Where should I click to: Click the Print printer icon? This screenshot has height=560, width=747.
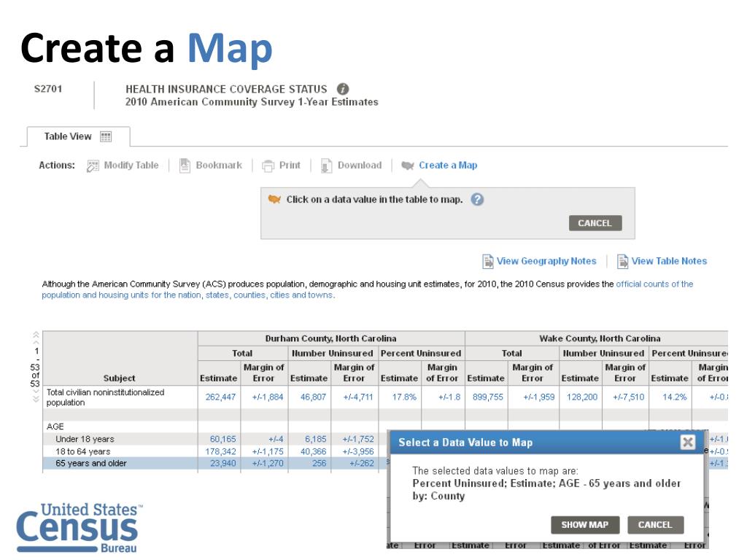click(x=268, y=166)
